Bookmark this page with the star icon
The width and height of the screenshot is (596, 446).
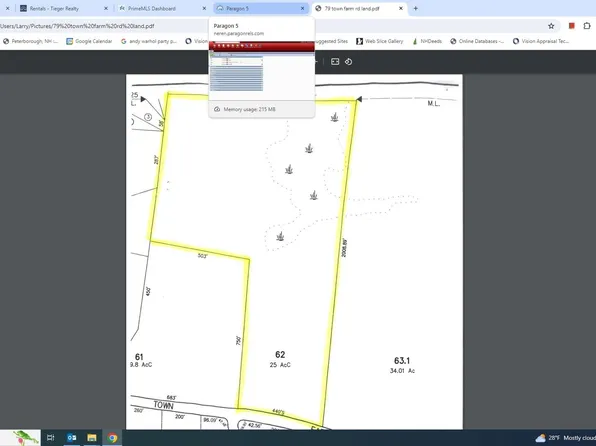tap(551, 26)
